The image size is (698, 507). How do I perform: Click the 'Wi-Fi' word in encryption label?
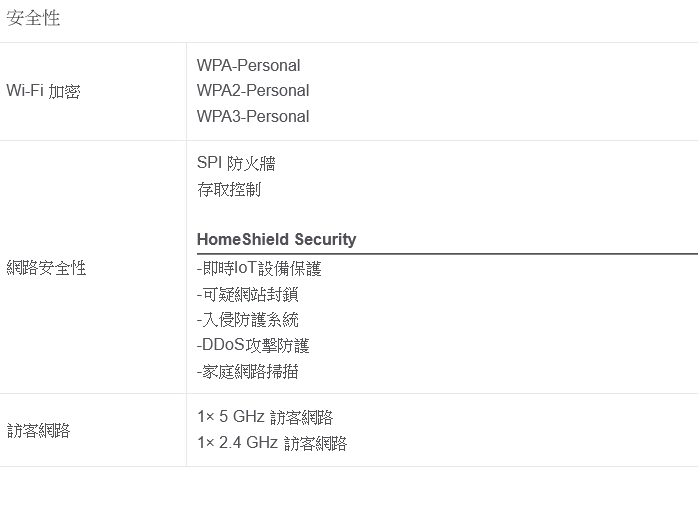click(x=25, y=91)
